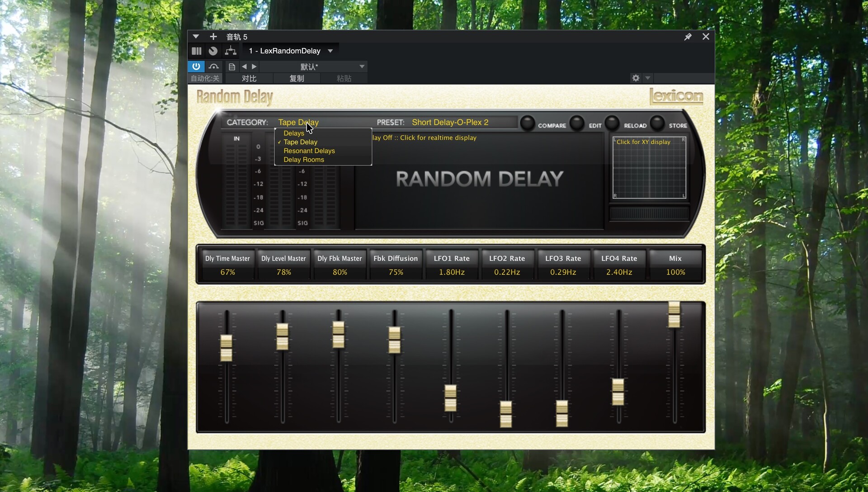
Task: Toggle the plugin power bypass button
Action: 196,66
